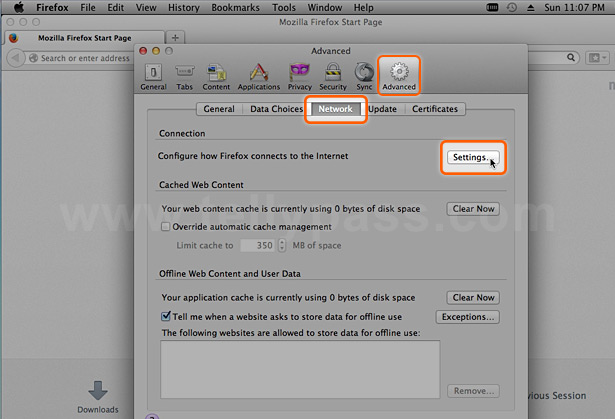Click the Downloads arrow icon on start page
The height and width of the screenshot is (419, 615).
click(x=98, y=390)
